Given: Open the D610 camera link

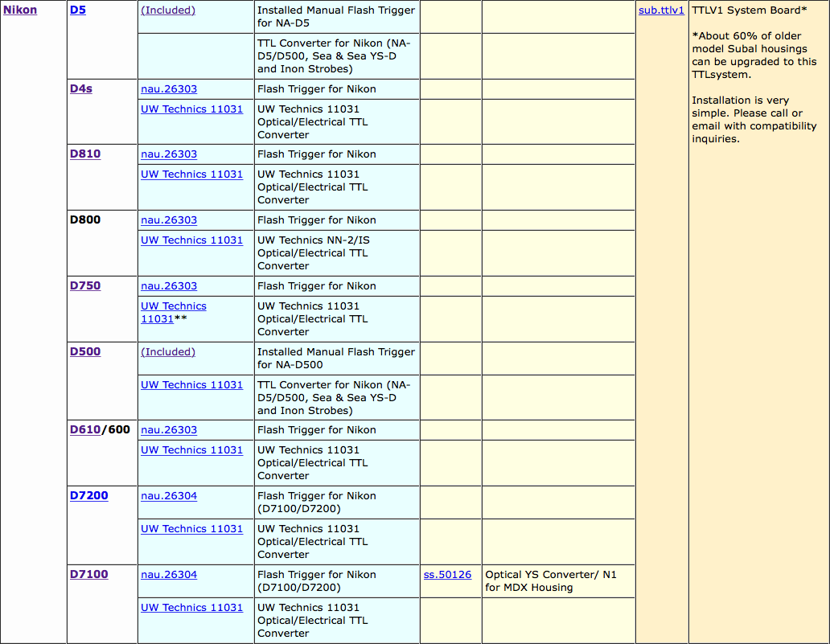Looking at the screenshot, I should pyautogui.click(x=85, y=429).
